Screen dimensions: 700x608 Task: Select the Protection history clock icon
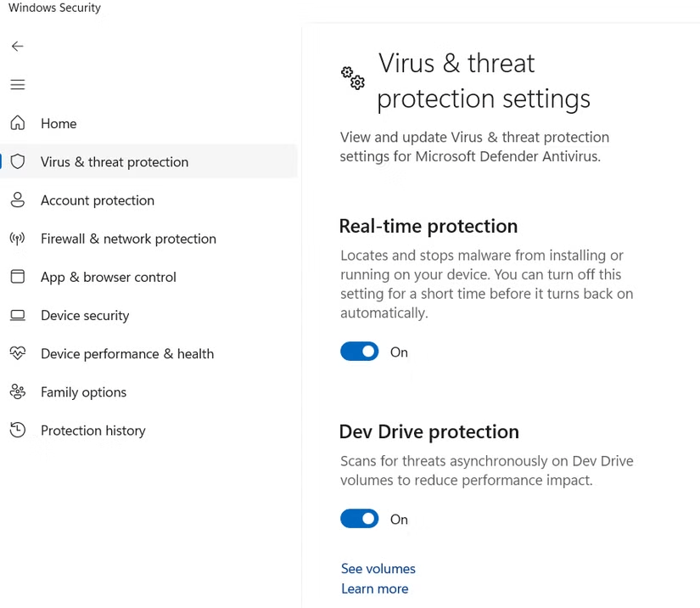coord(17,431)
